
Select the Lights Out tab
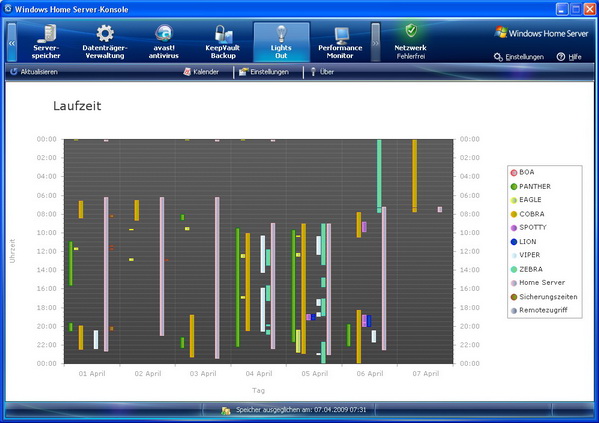(281, 42)
